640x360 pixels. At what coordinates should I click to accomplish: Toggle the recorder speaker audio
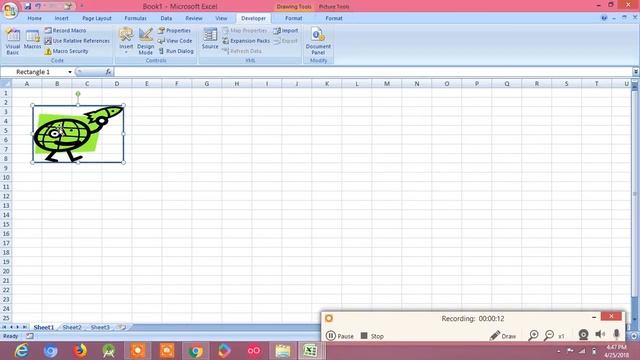tap(600, 334)
